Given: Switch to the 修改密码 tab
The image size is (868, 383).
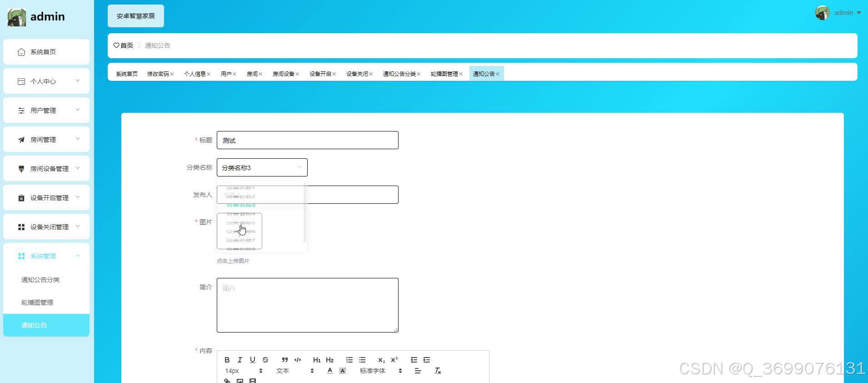Looking at the screenshot, I should (158, 74).
